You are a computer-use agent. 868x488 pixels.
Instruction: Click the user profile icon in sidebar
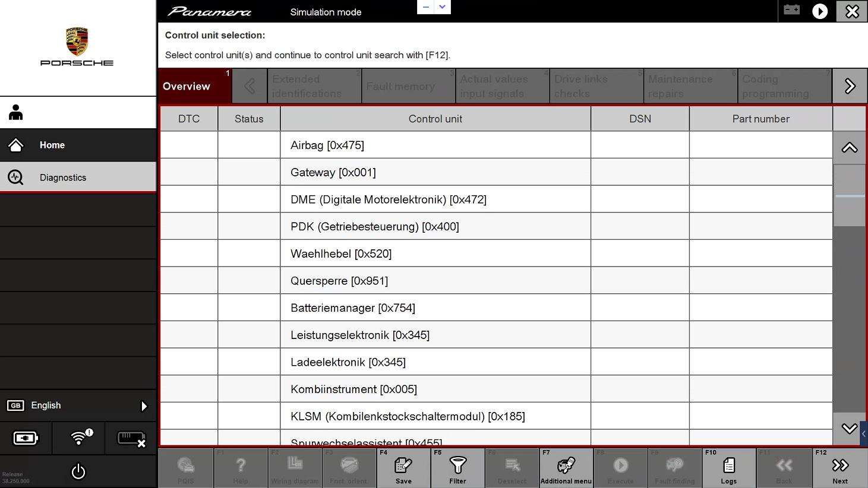tap(16, 112)
